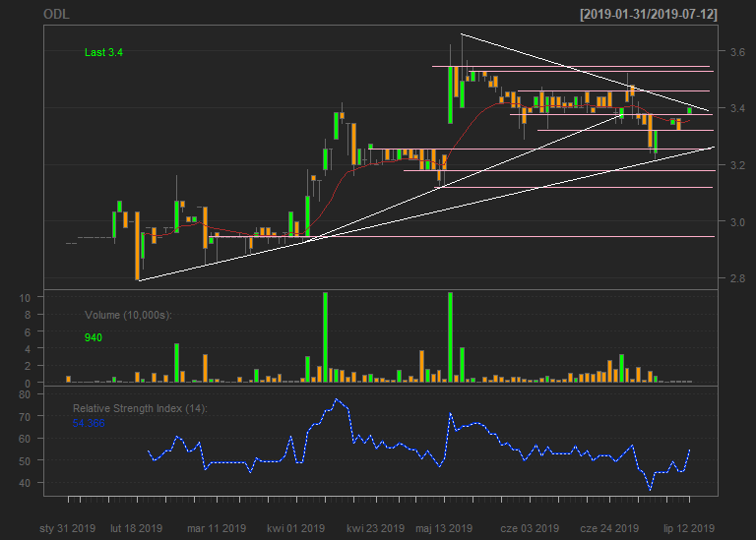Viewport: 756px width, 540px height.
Task: Click the 'Last 3.4' price label
Action: (103, 52)
